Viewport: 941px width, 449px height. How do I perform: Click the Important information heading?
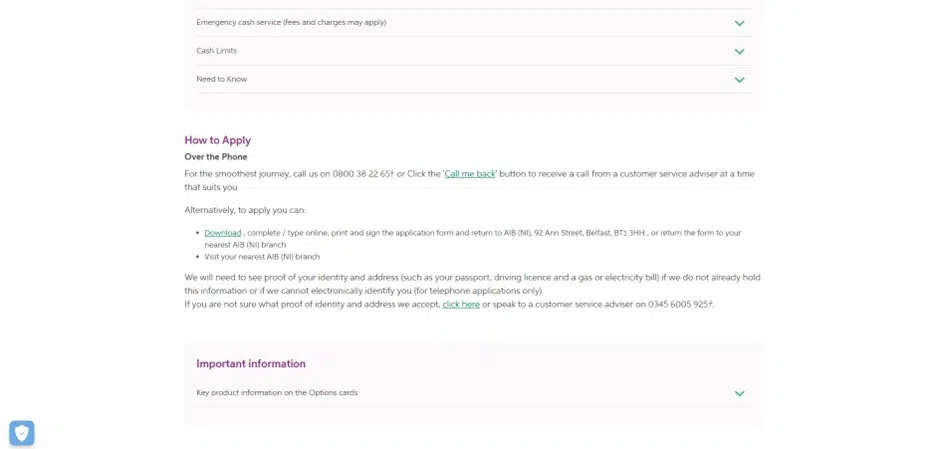coord(251,364)
